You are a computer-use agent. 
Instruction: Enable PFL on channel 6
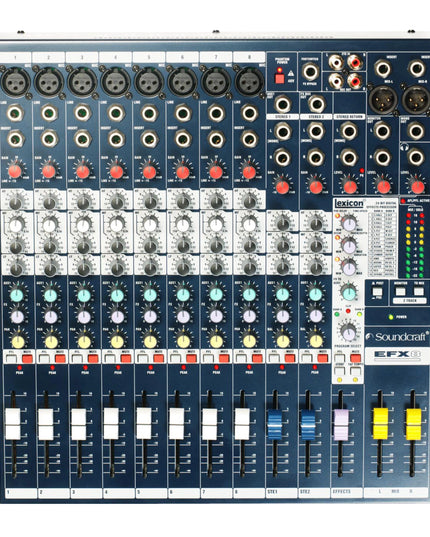point(175,359)
